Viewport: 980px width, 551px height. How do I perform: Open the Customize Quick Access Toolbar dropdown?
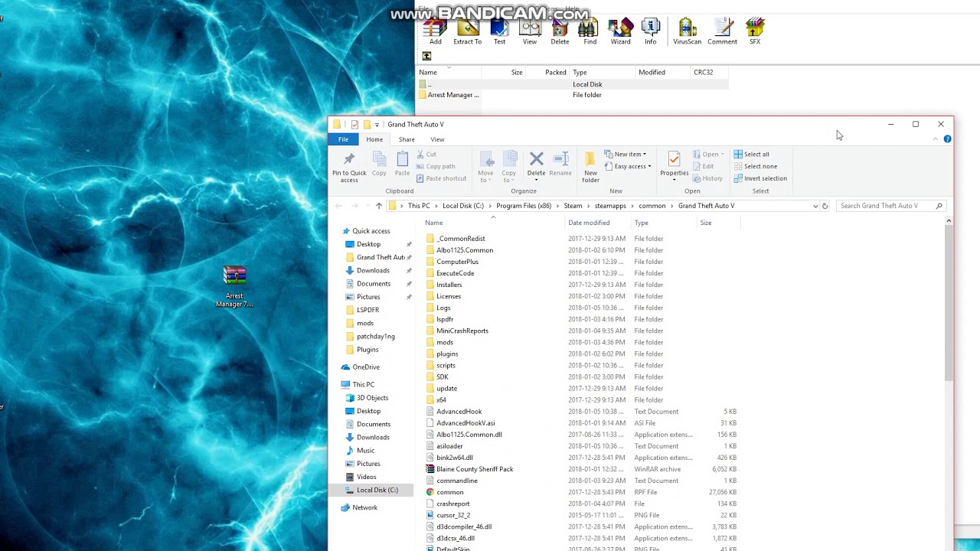click(377, 125)
